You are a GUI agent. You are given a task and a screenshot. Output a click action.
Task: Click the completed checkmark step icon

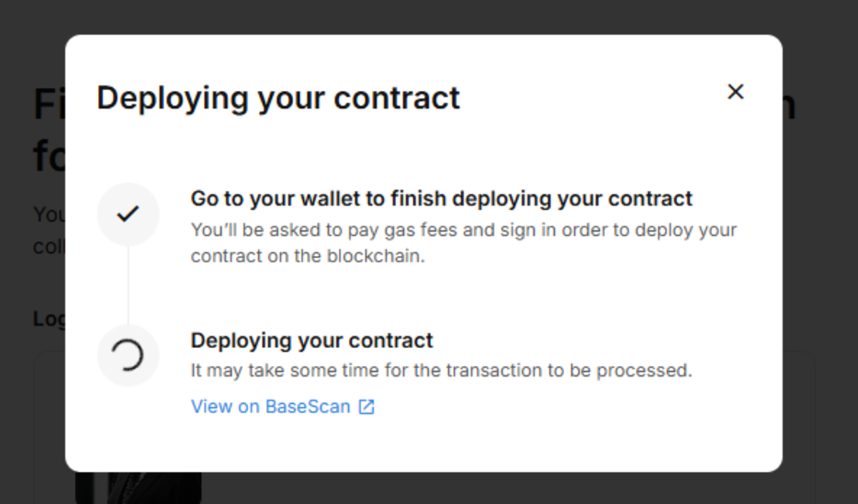click(x=128, y=214)
